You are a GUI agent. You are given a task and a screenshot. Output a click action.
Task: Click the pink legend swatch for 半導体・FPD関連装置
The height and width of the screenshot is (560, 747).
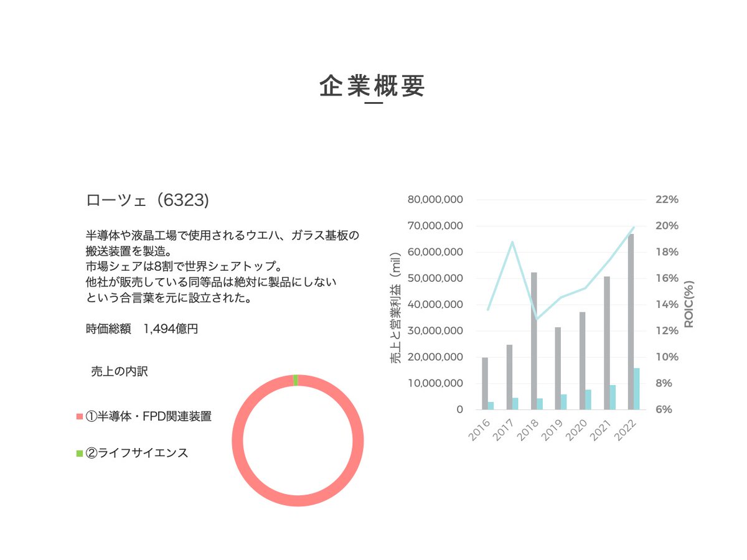(79, 417)
